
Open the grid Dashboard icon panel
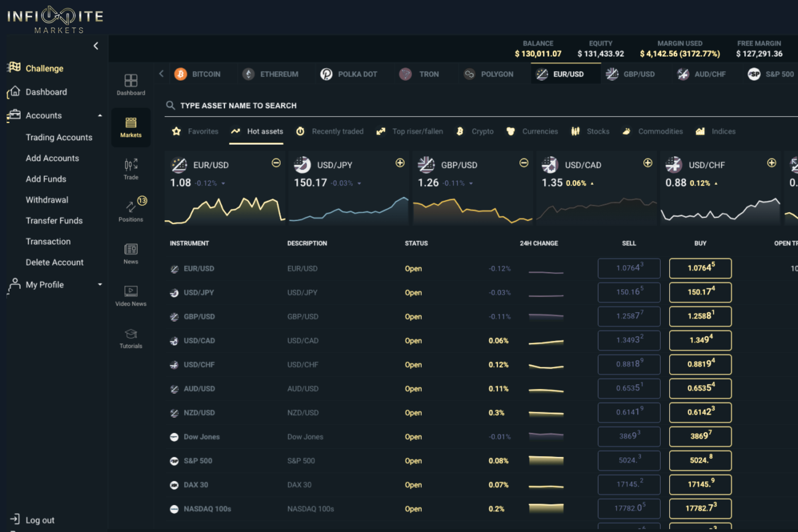[131, 85]
